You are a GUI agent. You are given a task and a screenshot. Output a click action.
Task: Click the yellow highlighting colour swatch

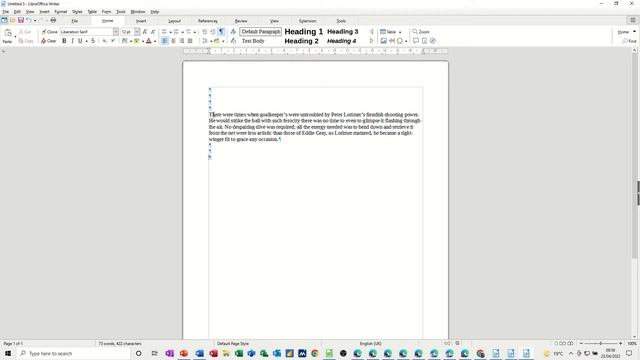(137, 41)
